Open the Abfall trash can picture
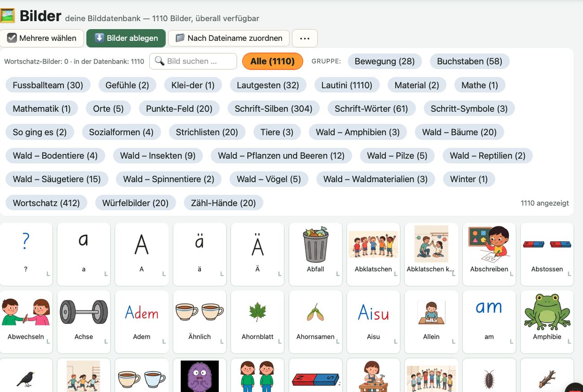Viewport: 583px width, 392px height. click(315, 254)
